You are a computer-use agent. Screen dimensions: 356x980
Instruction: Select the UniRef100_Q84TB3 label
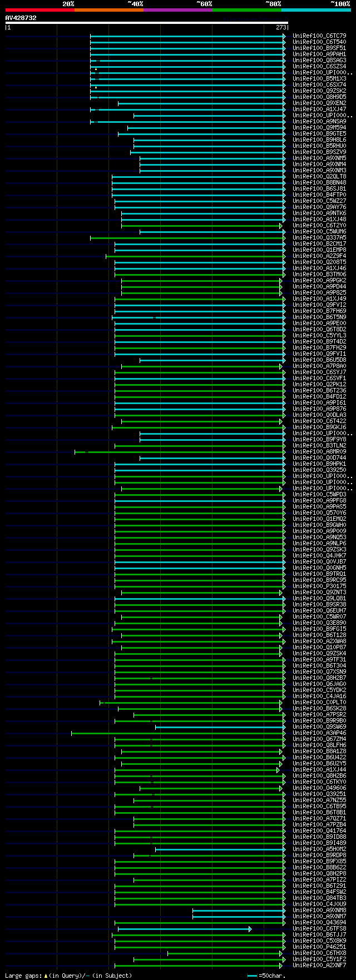(x=319, y=898)
